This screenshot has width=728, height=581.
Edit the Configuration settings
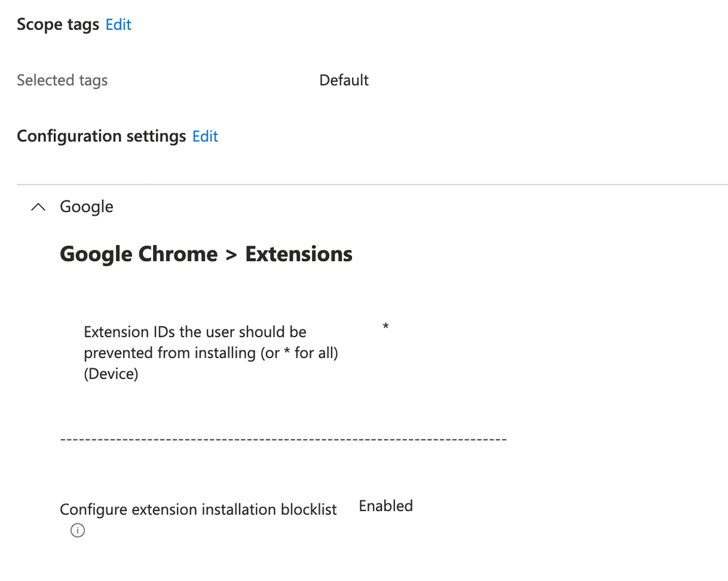(x=205, y=136)
